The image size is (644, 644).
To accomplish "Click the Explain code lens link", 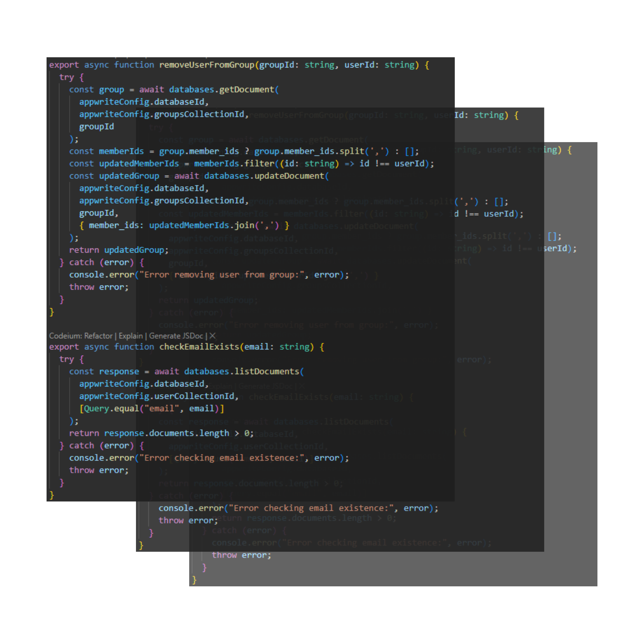I will (131, 336).
